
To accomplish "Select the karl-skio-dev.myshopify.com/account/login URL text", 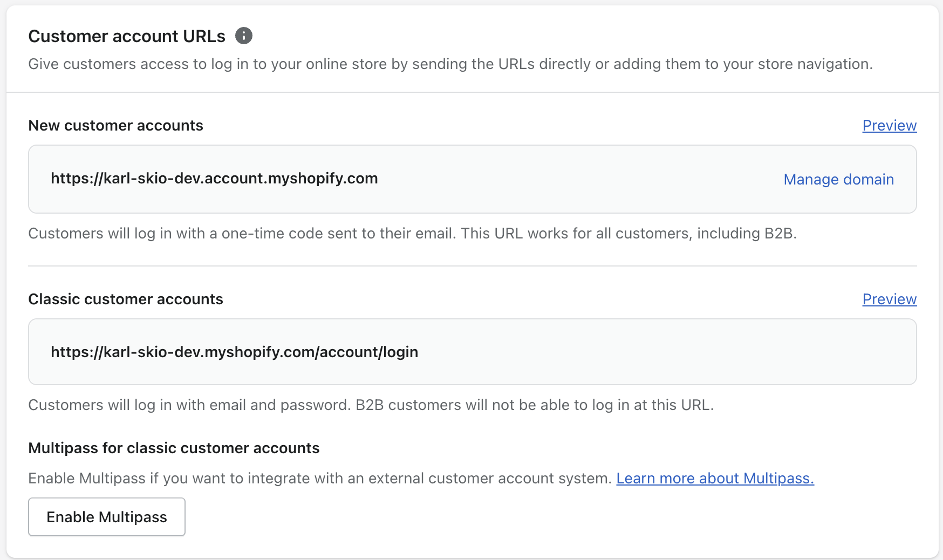I will pos(235,352).
